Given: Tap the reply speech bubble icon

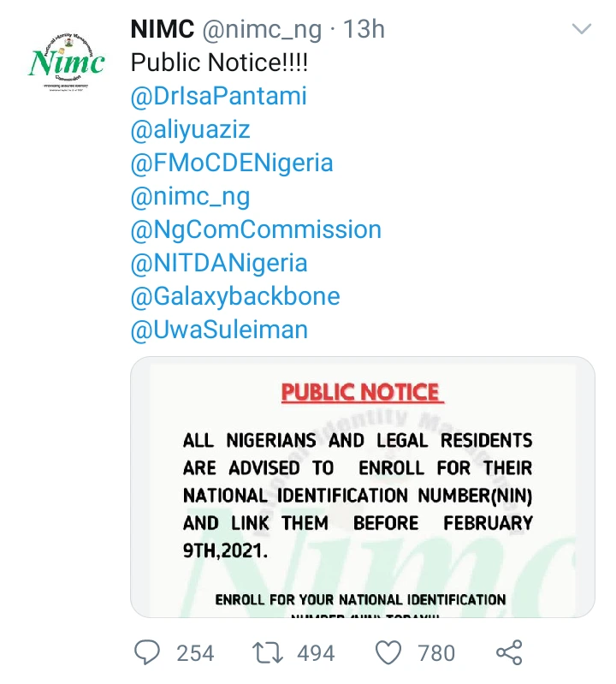Looking at the screenshot, I should pos(147,654).
